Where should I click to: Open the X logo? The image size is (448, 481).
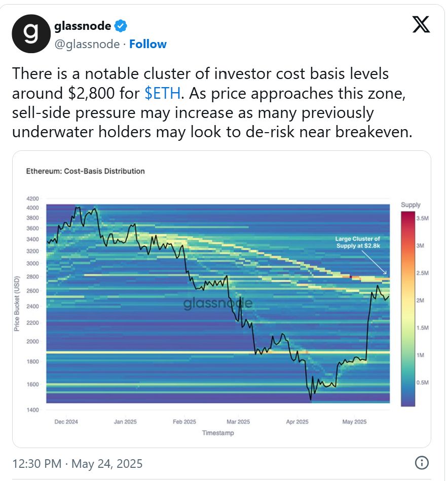coord(421,25)
